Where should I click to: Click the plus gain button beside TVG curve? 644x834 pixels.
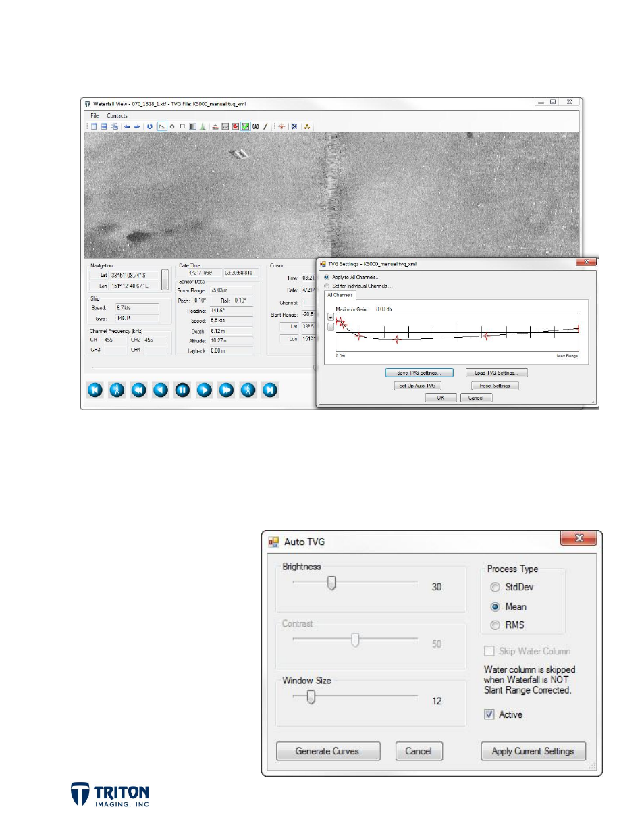(x=331, y=317)
